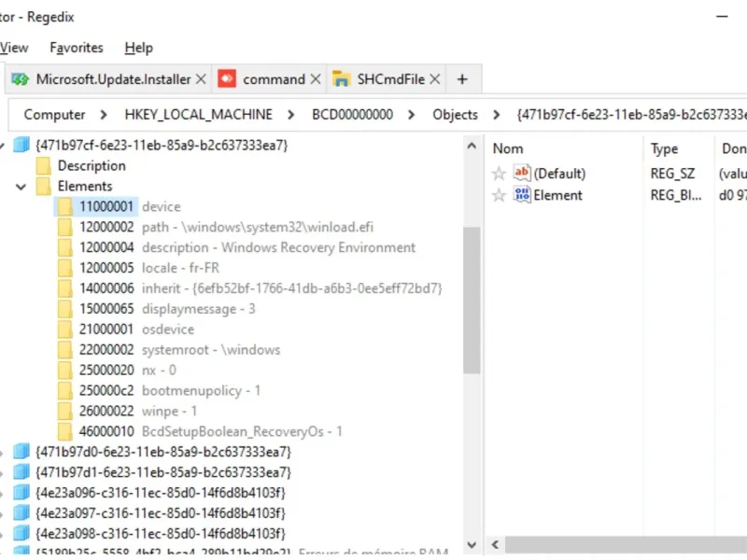Click the folder icon of 46000010
The height and width of the screenshot is (560, 747).
pyautogui.click(x=64, y=432)
